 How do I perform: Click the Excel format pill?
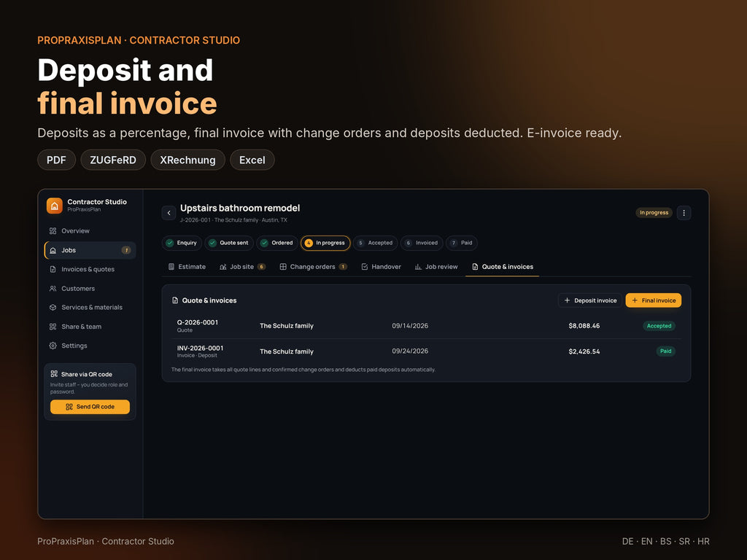(x=252, y=160)
